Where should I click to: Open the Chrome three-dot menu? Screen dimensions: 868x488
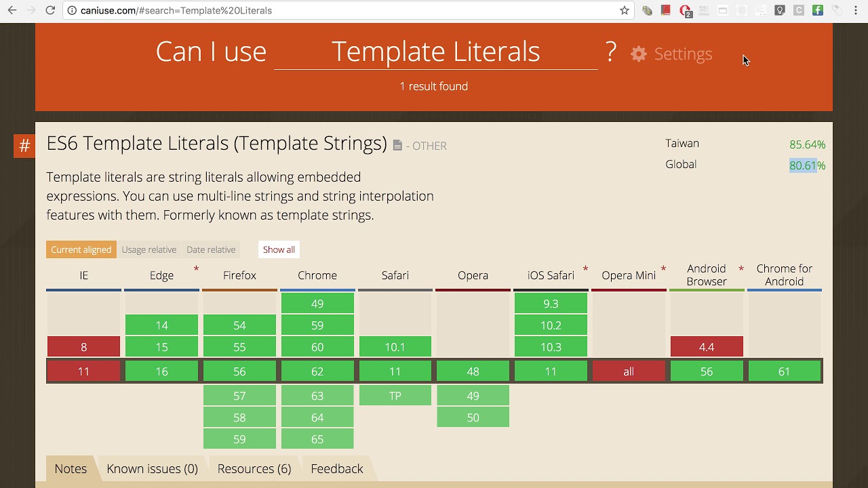tap(856, 10)
